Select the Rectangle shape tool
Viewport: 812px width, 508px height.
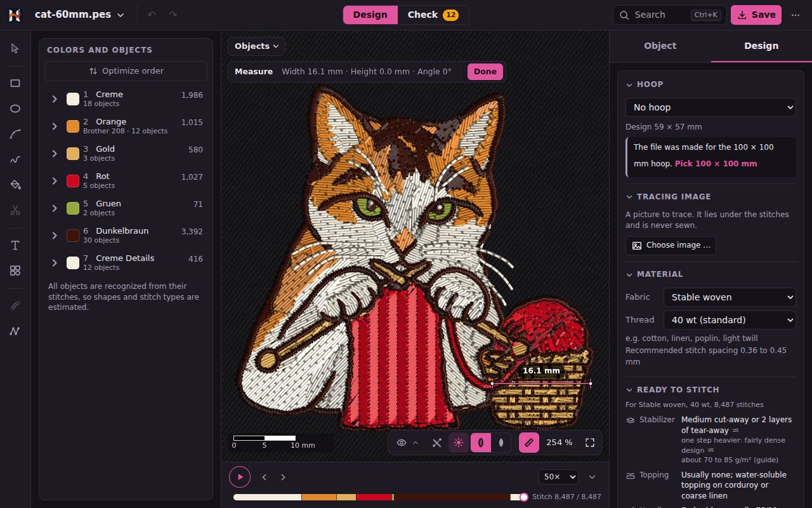point(15,83)
